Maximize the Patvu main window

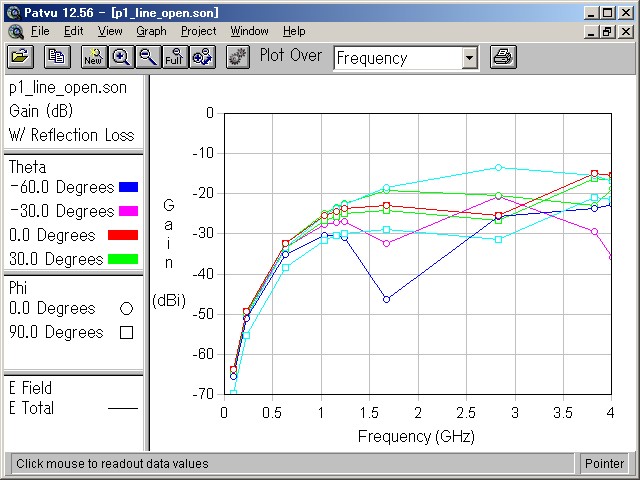click(607, 13)
